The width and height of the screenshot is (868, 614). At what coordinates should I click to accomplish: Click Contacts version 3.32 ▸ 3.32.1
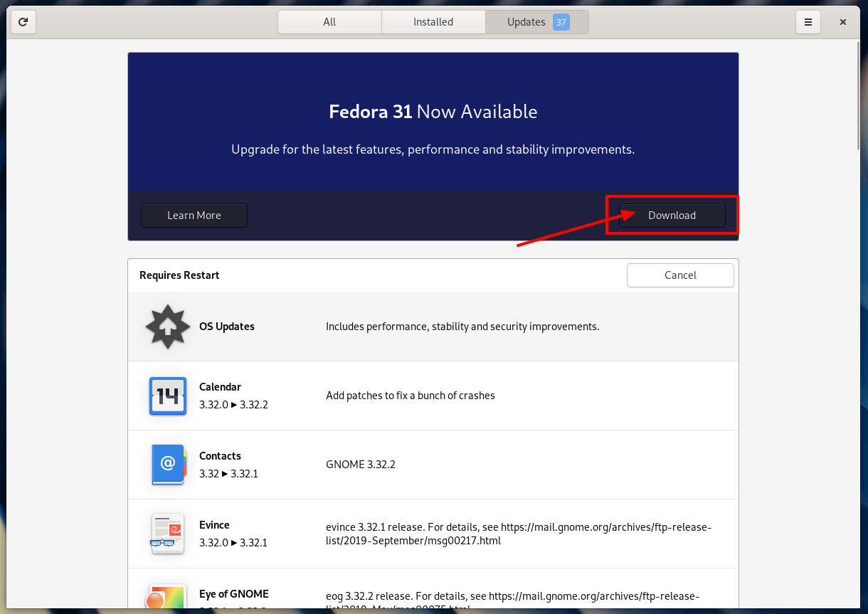click(228, 474)
